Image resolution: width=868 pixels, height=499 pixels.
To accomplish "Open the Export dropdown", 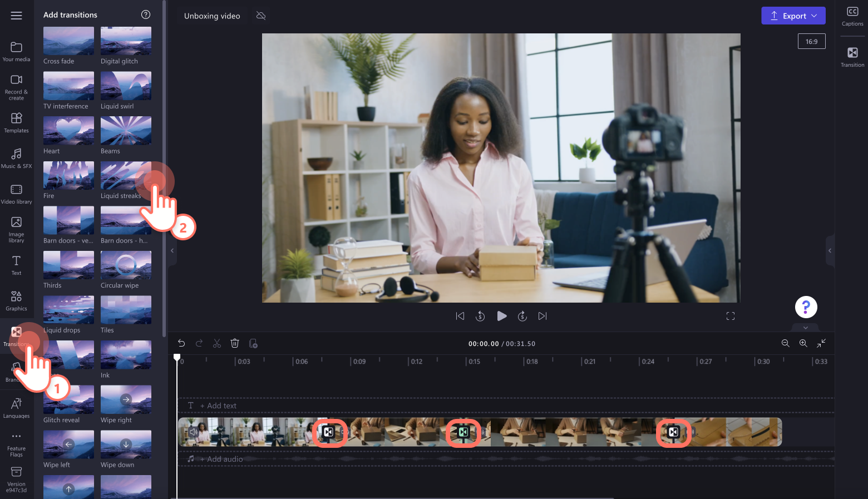I will coord(793,16).
